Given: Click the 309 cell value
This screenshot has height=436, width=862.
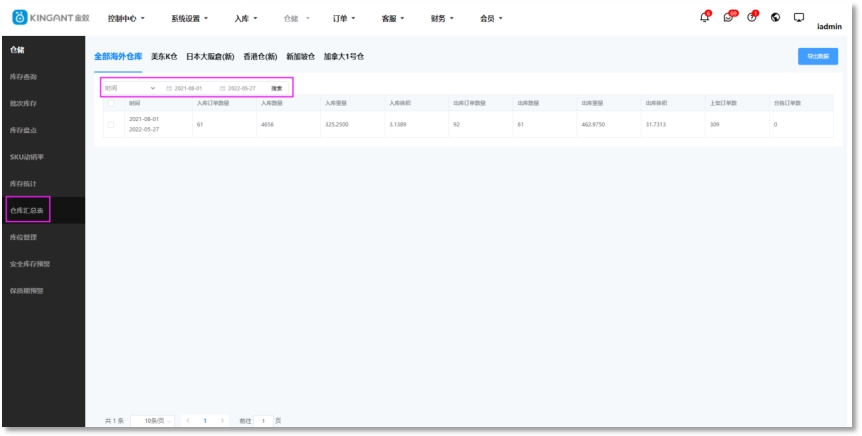Looking at the screenshot, I should [715, 125].
